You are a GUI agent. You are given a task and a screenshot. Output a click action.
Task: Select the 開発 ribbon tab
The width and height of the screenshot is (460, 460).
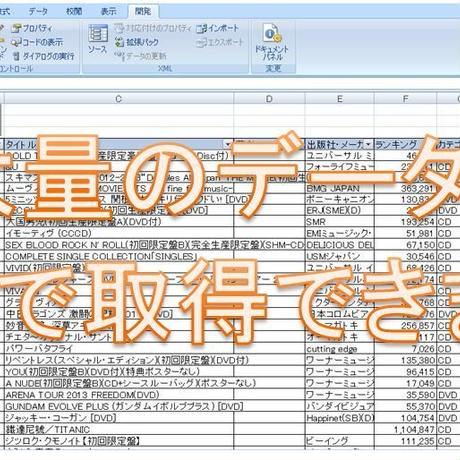tap(143, 11)
